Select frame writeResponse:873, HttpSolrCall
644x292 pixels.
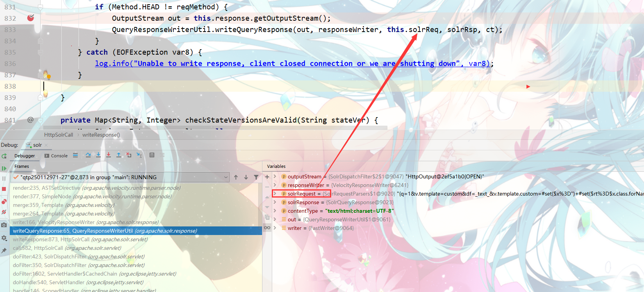[x=136, y=239]
